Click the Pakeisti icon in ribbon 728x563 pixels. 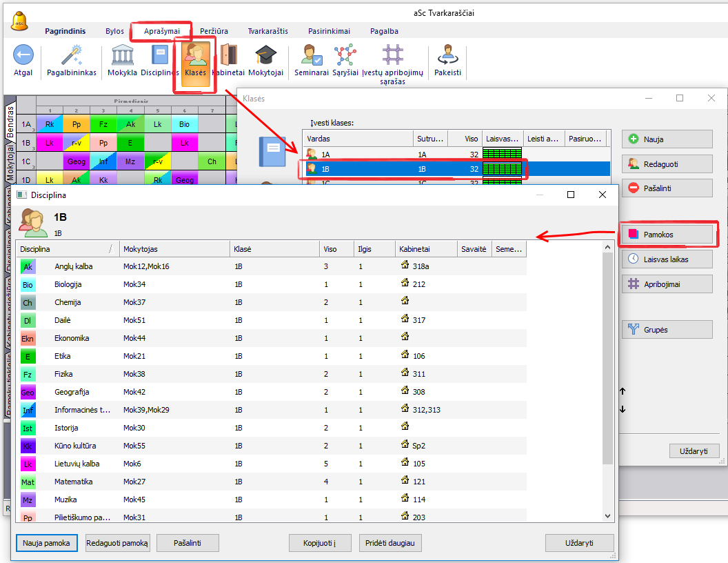click(447, 57)
